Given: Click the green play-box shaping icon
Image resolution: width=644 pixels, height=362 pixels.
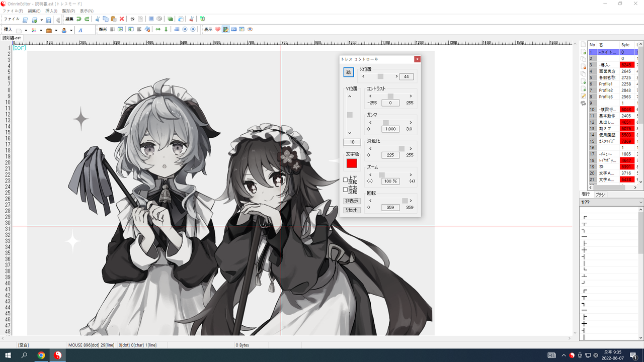Looking at the screenshot, I should (120, 29).
